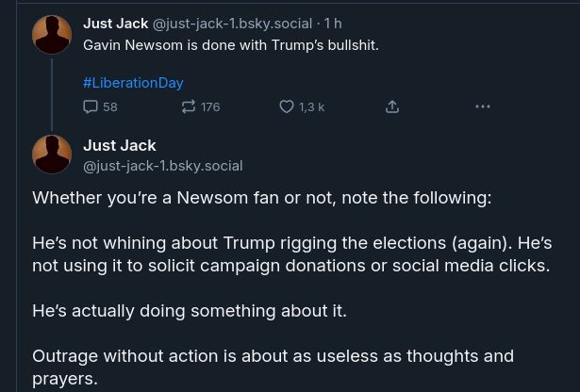The width and height of the screenshot is (580, 392).
Task: Click Just Jack's avatar on the lower post
Action: (x=52, y=155)
